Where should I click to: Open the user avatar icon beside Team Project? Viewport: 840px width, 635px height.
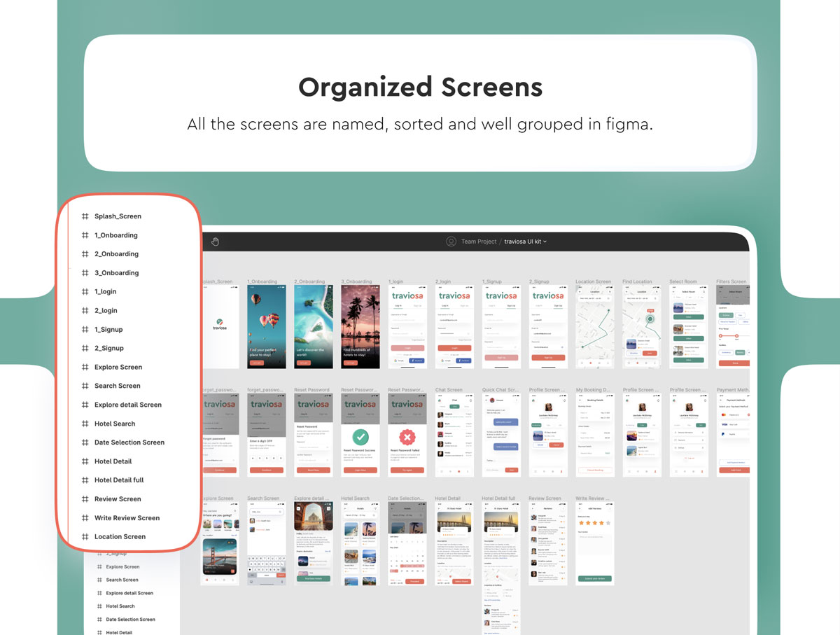point(451,242)
